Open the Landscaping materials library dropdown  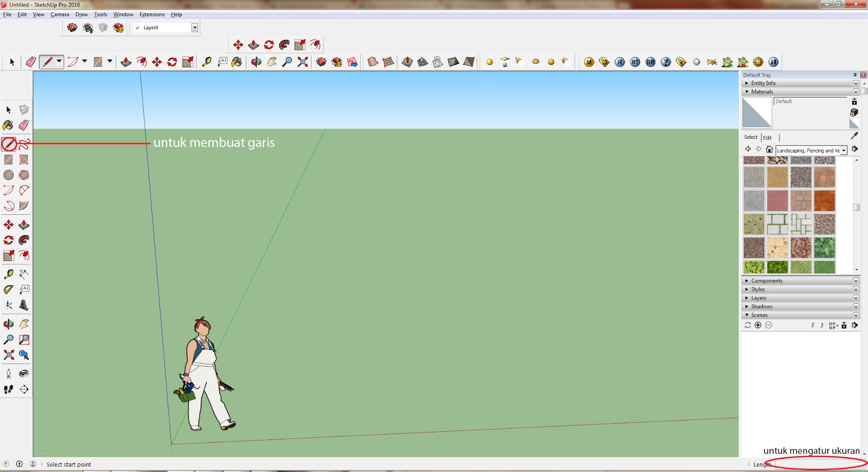point(844,150)
